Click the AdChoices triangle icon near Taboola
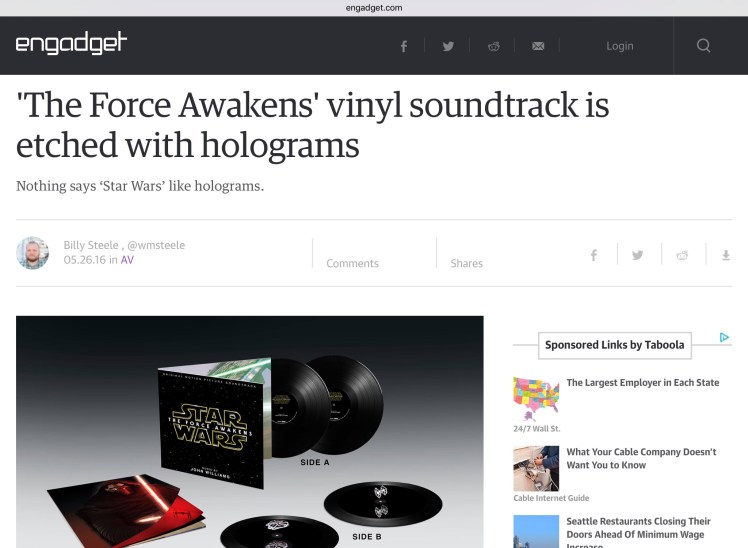Image resolution: width=748 pixels, height=548 pixels. pos(724,337)
